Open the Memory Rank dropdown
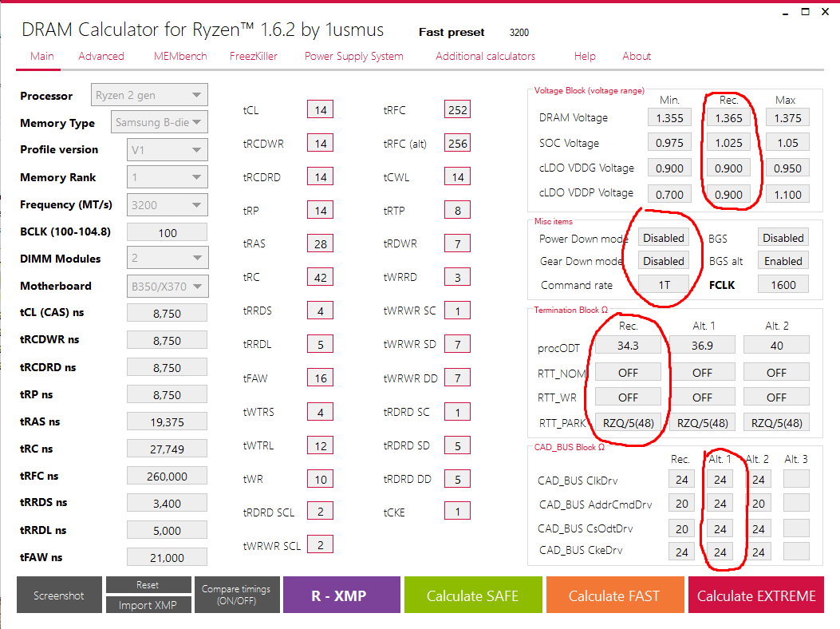This screenshot has width=840, height=629. (168, 177)
